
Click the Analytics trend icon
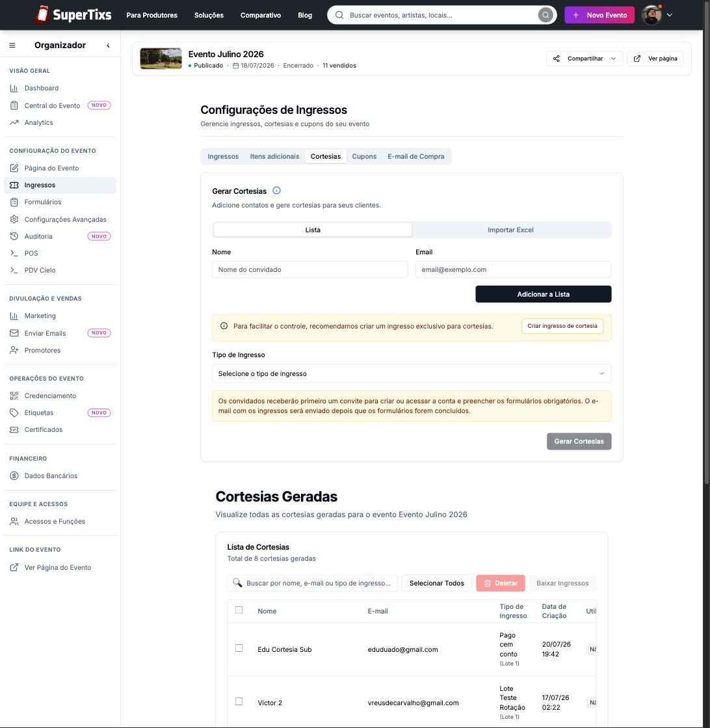click(14, 122)
